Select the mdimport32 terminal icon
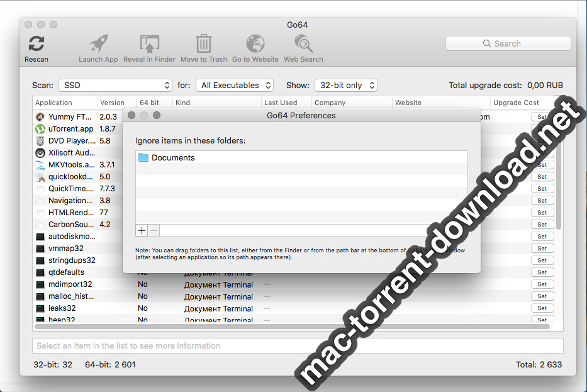587x392 pixels. [40, 284]
